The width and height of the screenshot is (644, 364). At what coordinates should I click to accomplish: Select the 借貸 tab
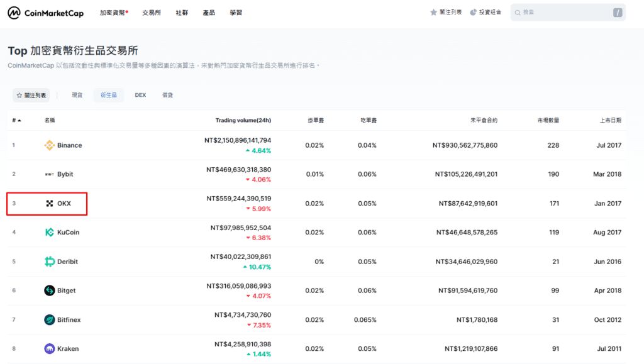[x=167, y=95]
